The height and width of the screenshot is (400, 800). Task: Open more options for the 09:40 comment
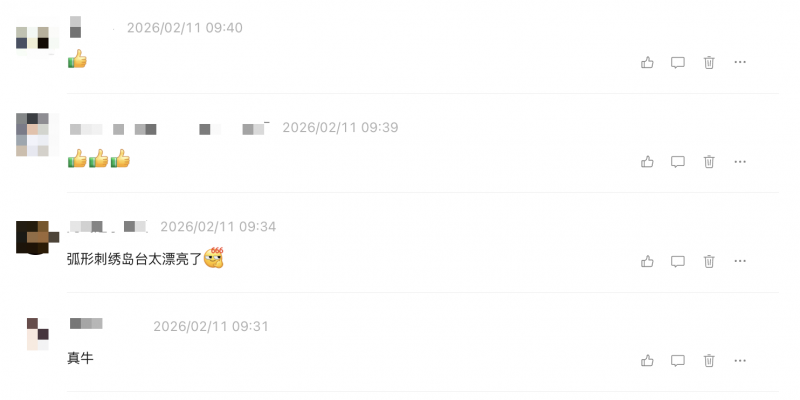(x=740, y=62)
